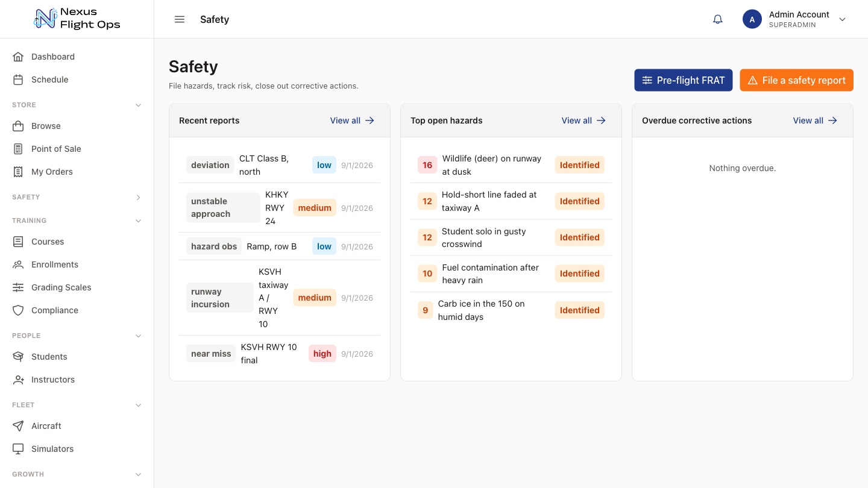Image resolution: width=868 pixels, height=488 pixels.
Task: Click the Pre-flight FRAT button
Action: [x=684, y=80]
